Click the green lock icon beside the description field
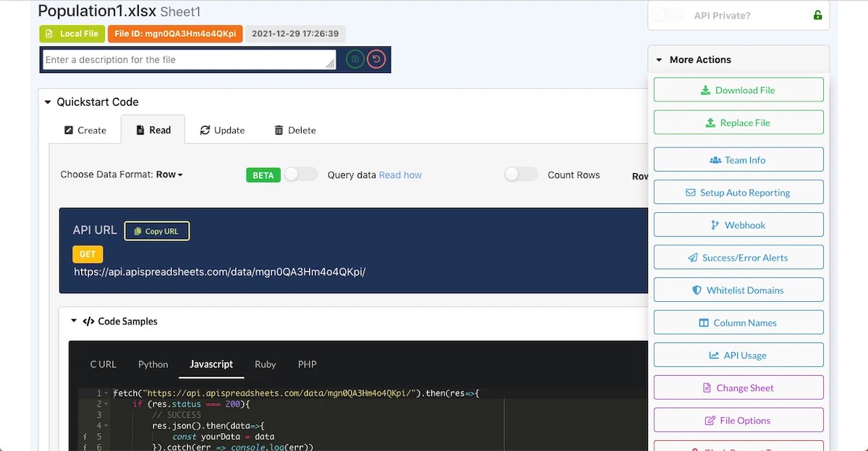Viewport: 868px width, 451px height. pyautogui.click(x=354, y=59)
